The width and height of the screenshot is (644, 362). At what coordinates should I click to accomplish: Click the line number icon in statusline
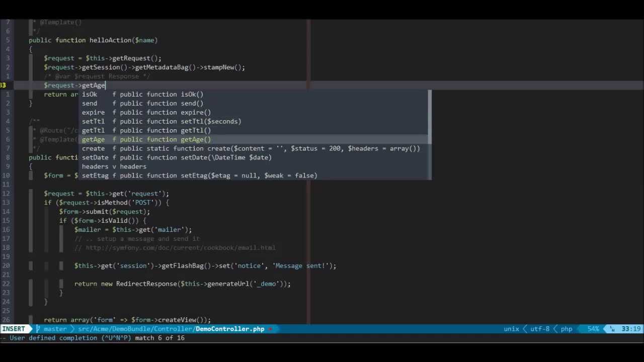point(612,329)
